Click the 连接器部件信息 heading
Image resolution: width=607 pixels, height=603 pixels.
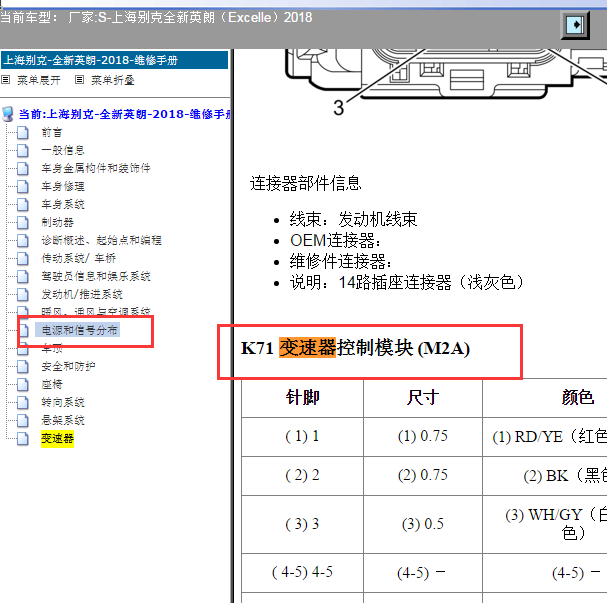click(x=305, y=183)
